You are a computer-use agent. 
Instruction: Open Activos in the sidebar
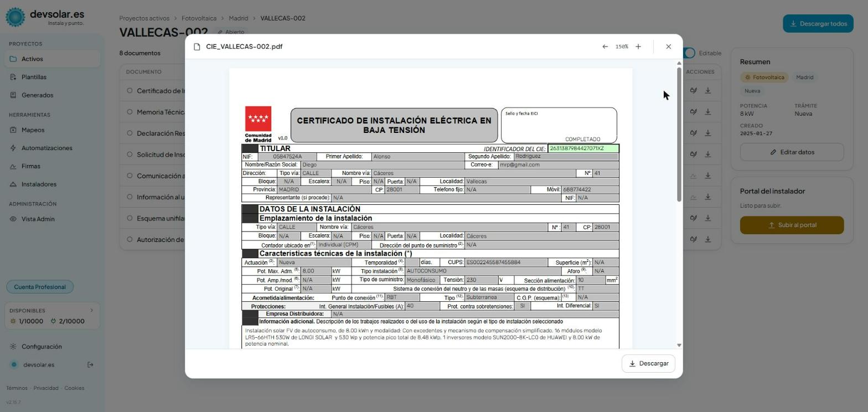52,59
